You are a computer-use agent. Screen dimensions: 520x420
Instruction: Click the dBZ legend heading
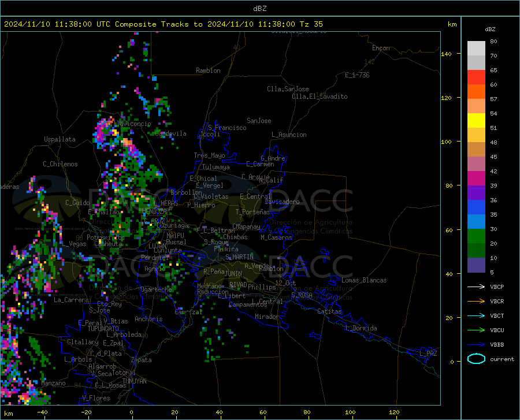(x=490, y=29)
